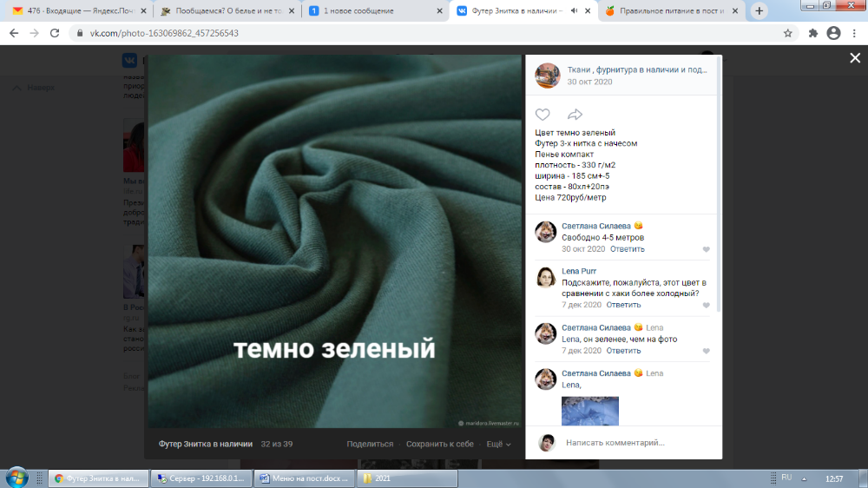Screen dimensions: 868x488
Task: Reply to comment он зеленее, чем на фото
Action: (623, 351)
